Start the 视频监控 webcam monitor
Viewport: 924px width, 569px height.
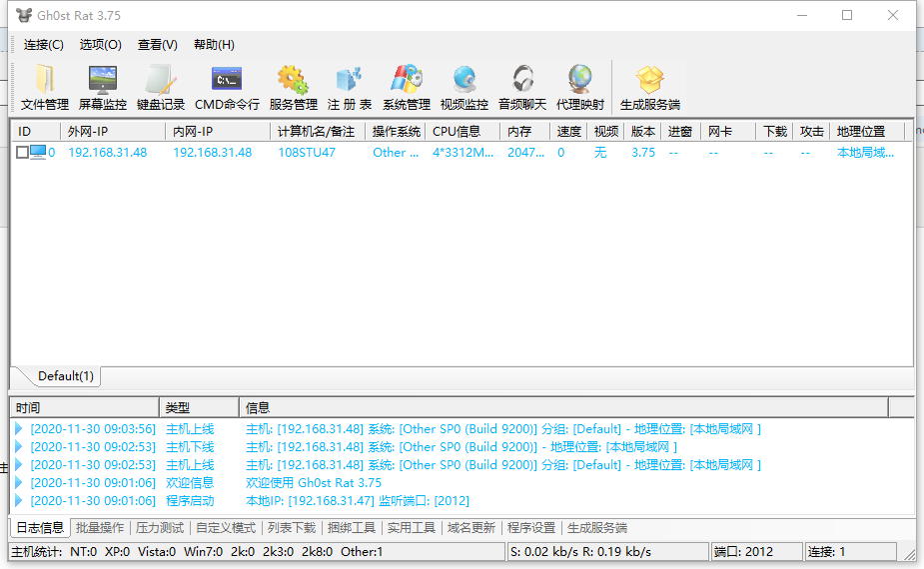click(463, 87)
